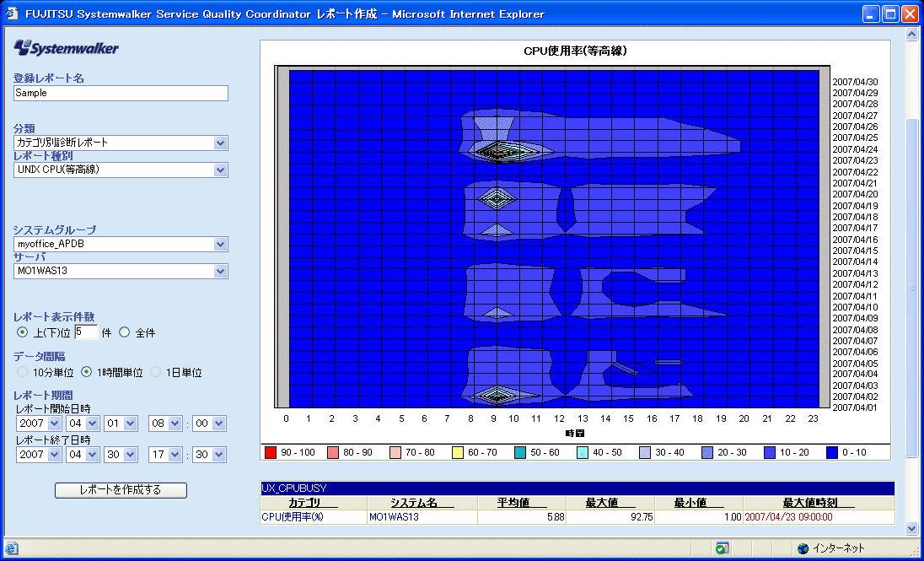Click the カテゴリ column header
The image size is (924, 561).
click(314, 503)
